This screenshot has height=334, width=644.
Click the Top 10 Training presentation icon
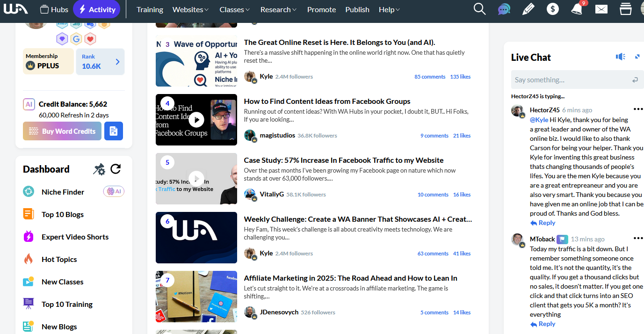(29, 304)
